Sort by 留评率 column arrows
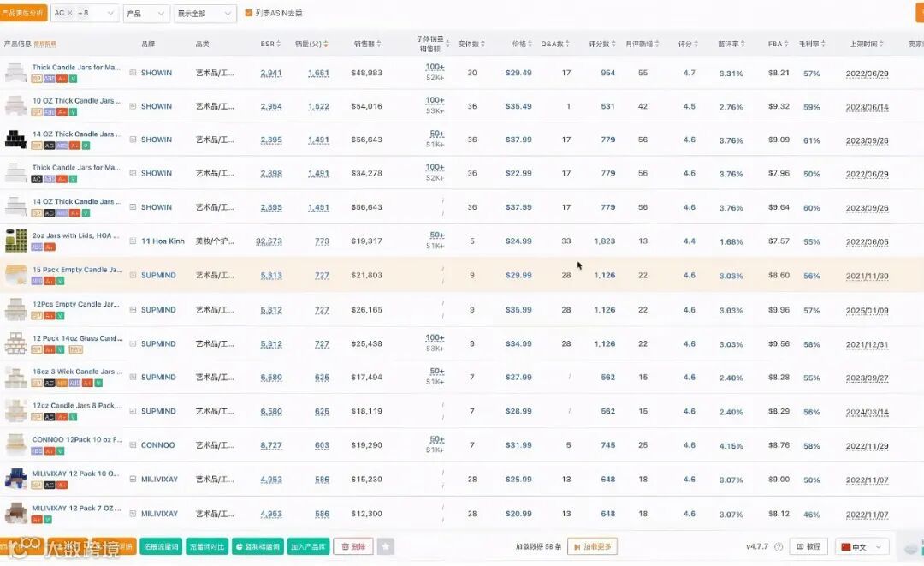924x566 pixels. coord(743,44)
